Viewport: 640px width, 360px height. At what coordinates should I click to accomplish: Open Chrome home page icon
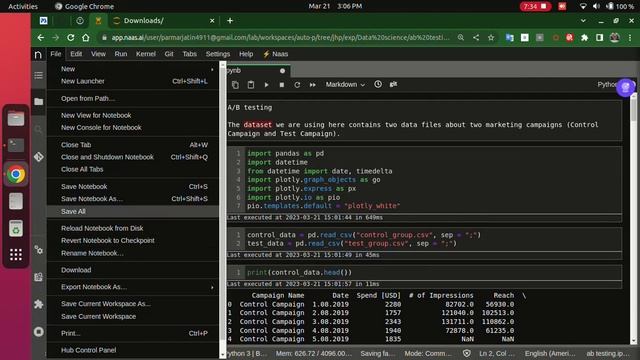86,38
